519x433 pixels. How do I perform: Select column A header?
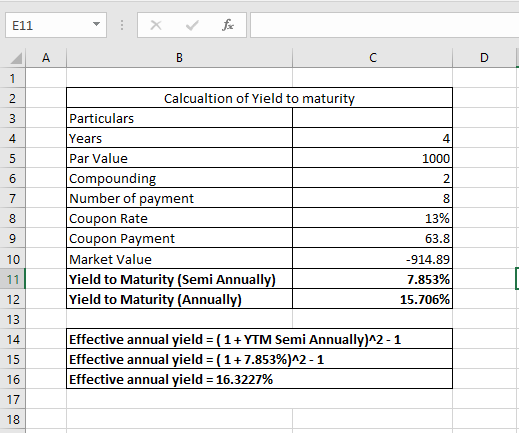46,58
